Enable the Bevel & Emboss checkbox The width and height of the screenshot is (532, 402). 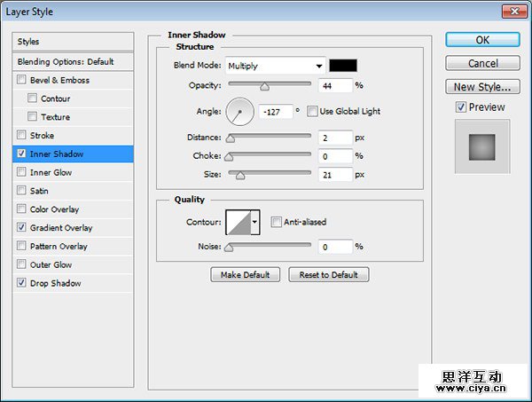pyautogui.click(x=21, y=80)
